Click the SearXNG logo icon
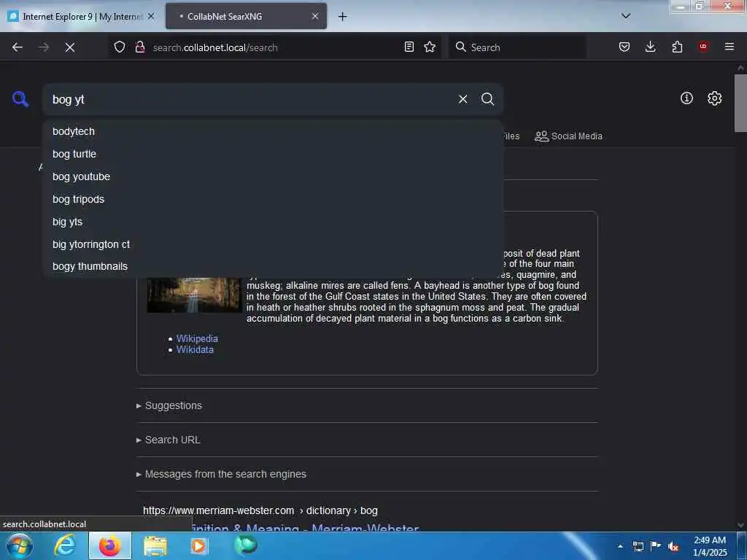This screenshot has width=747, height=560. pos(20,99)
